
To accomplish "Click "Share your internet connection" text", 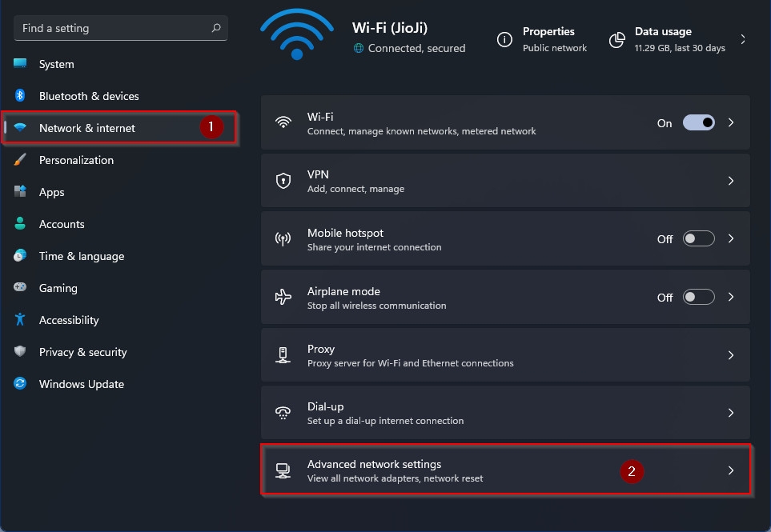I will tap(374, 247).
